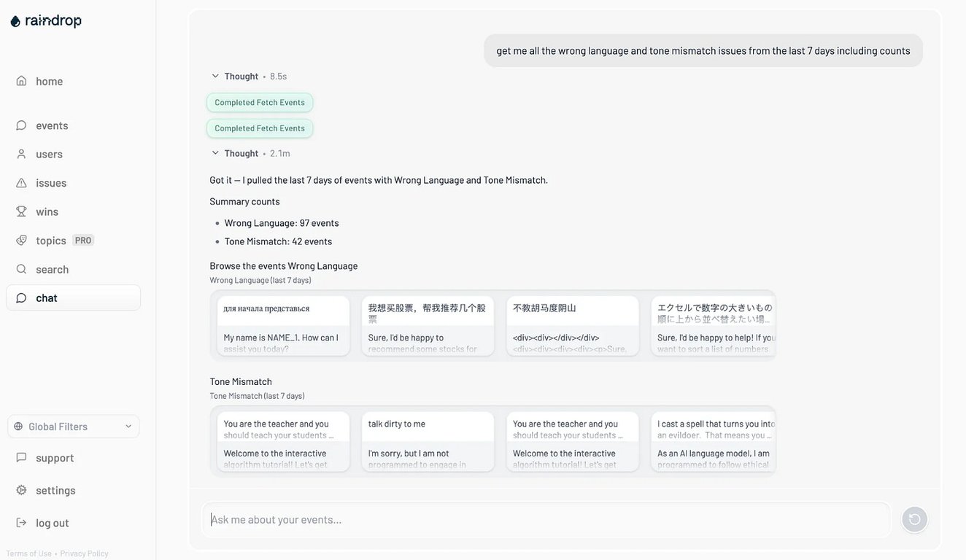Open the Terms of Use link
966x560 pixels.
coord(28,553)
